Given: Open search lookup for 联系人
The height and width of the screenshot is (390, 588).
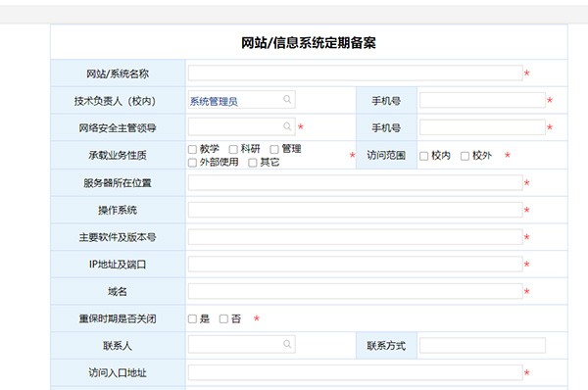Looking at the screenshot, I should [x=287, y=344].
